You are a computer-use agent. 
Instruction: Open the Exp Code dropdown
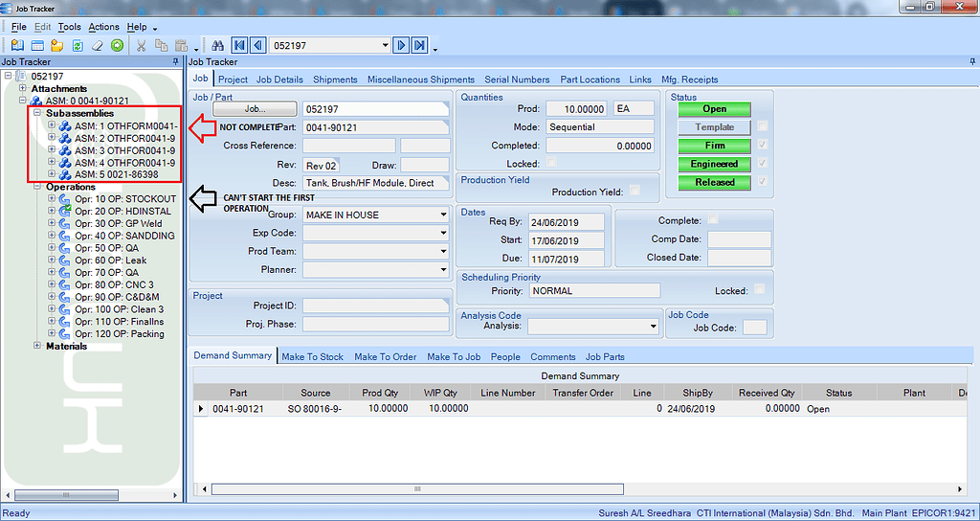tap(443, 233)
